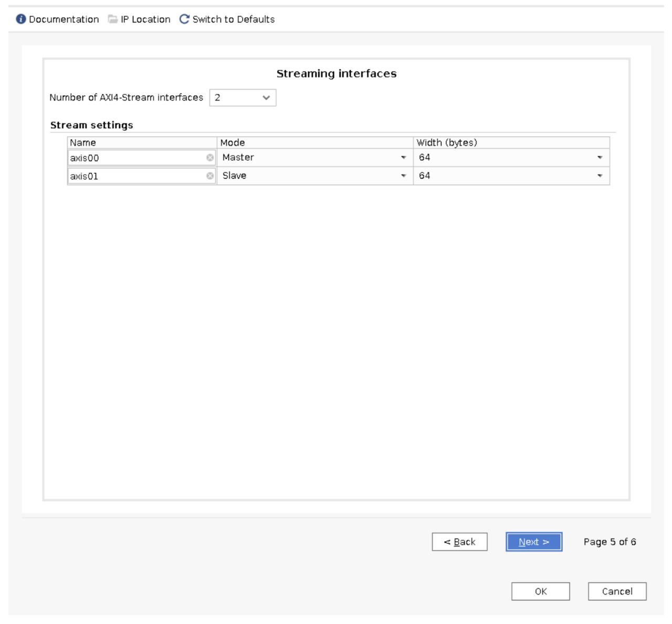Open Width dropdown for axis00 row
The width and height of the screenshot is (672, 624).
click(511, 158)
